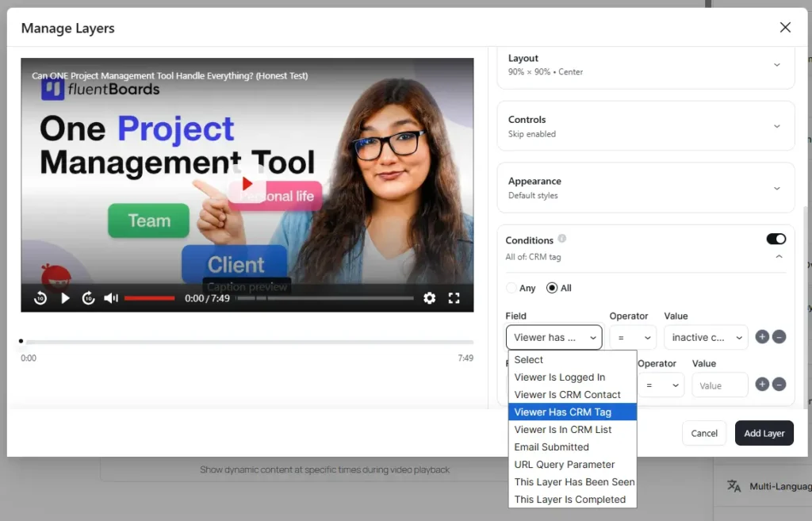Enter fullscreen video mode
This screenshot has width=812, height=521.
pos(454,298)
